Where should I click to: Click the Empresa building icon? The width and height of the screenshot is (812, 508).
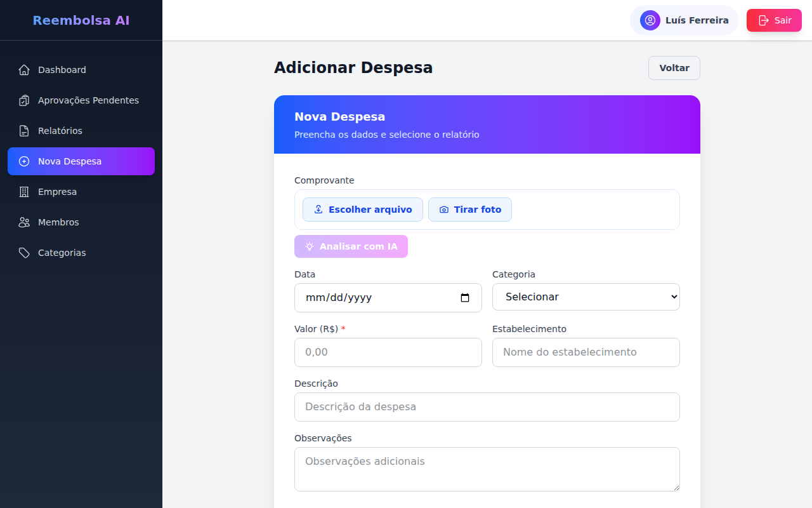pyautogui.click(x=24, y=192)
